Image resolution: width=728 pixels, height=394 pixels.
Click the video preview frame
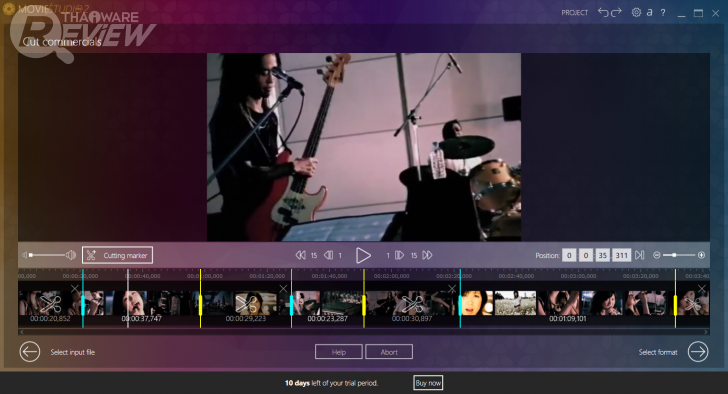click(364, 147)
